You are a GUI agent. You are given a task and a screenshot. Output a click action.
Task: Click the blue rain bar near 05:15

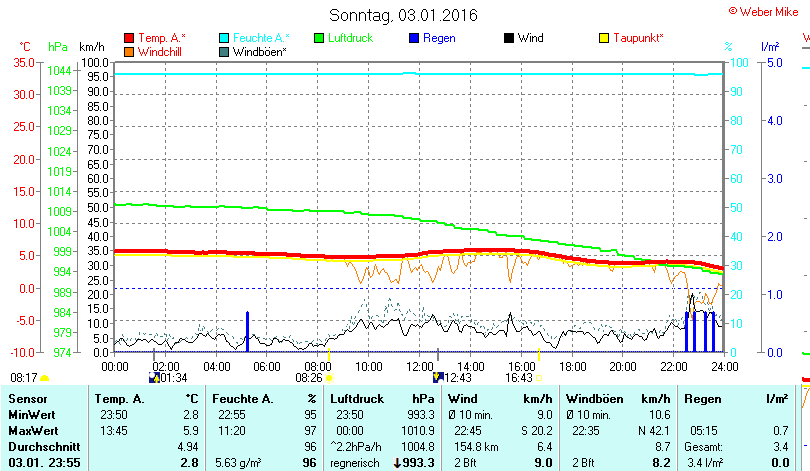pos(247,331)
